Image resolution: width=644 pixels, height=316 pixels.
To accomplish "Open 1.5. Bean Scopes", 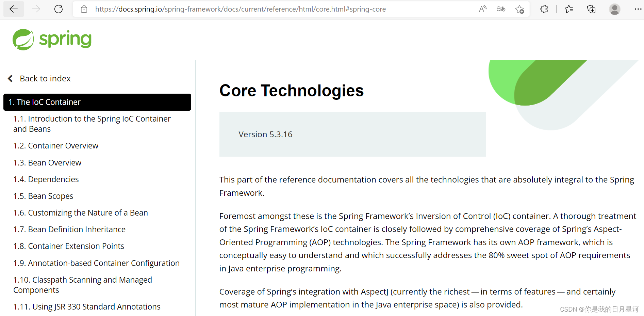I will (43, 196).
